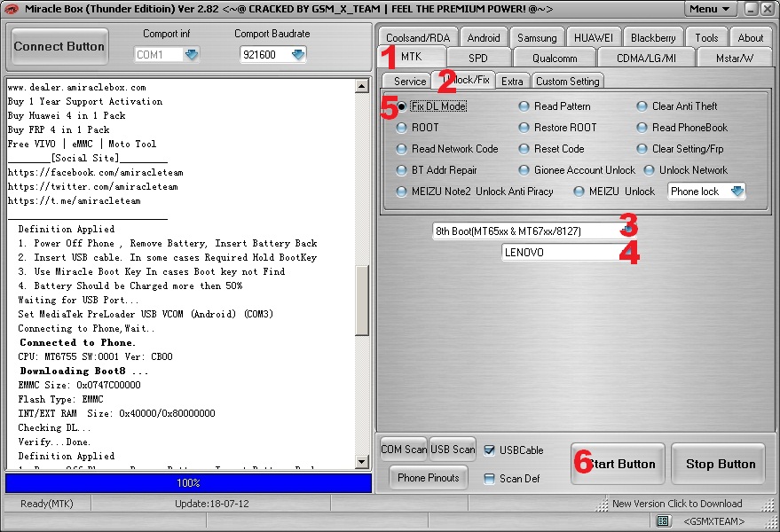Open the Qualcomm tab
The width and height of the screenshot is (780, 532).
click(555, 59)
